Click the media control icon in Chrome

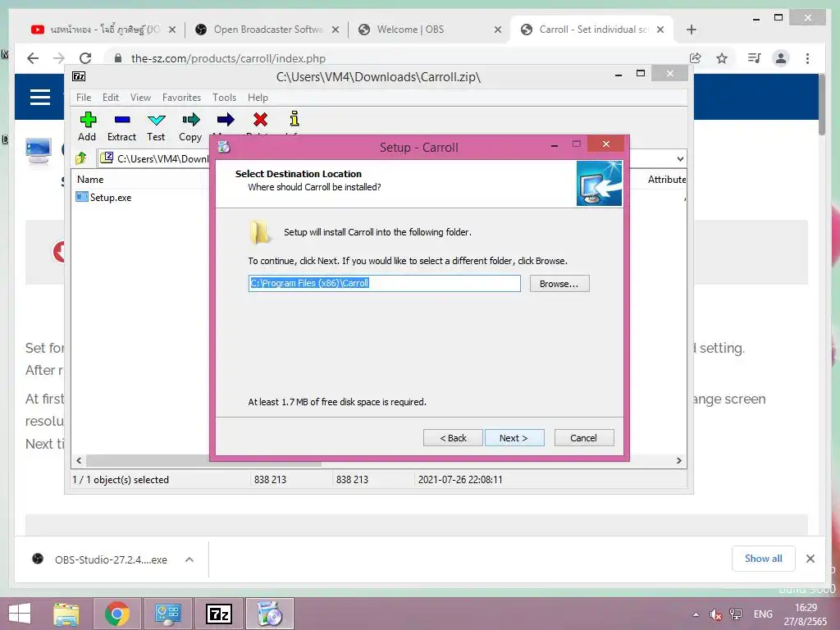755,58
